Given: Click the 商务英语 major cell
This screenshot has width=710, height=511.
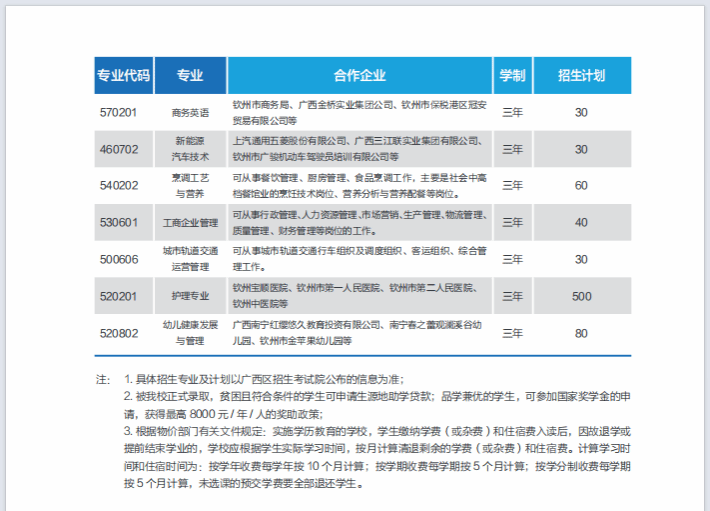Looking at the screenshot, I should (x=190, y=112).
